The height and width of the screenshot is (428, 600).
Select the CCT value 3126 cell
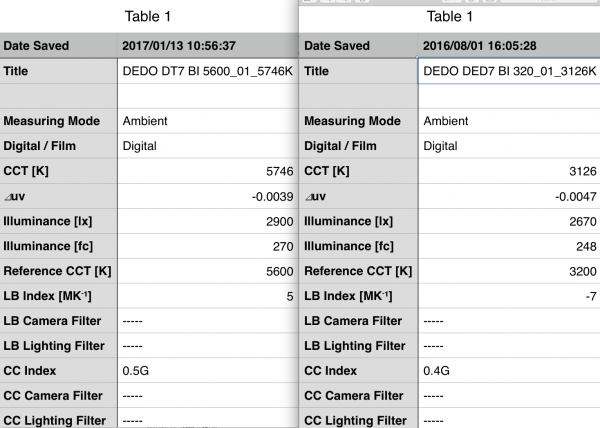[509, 171]
